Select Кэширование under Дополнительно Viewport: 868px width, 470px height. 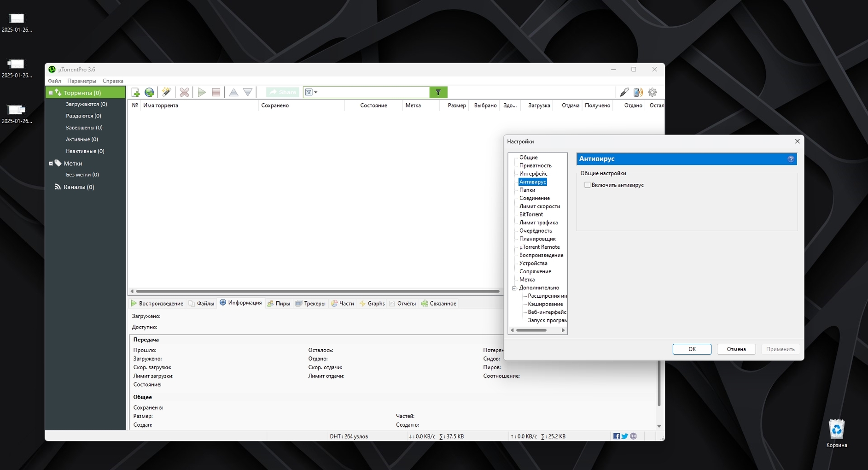[x=545, y=304]
